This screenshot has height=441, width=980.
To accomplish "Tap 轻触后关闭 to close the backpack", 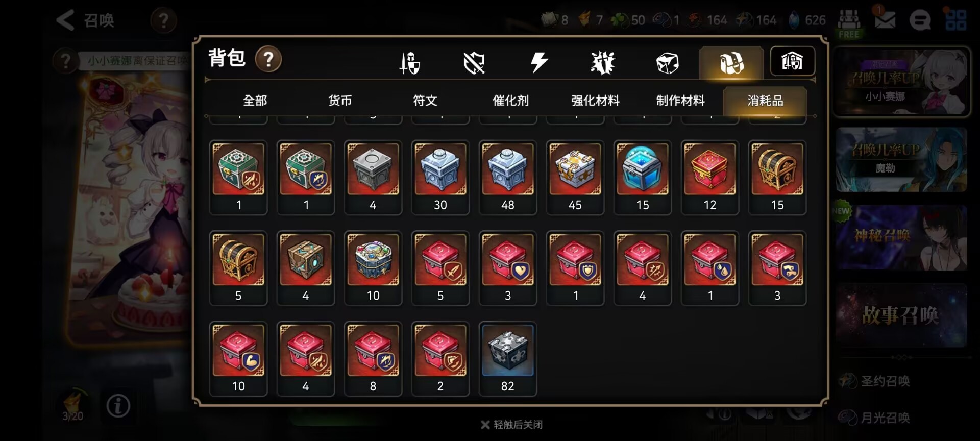I will click(x=512, y=424).
